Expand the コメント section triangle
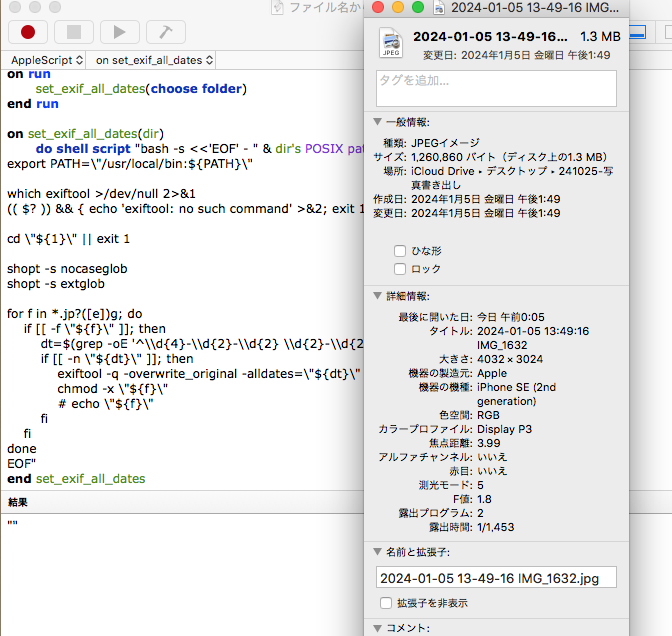Viewport: 672px width, 636px height. point(377,628)
